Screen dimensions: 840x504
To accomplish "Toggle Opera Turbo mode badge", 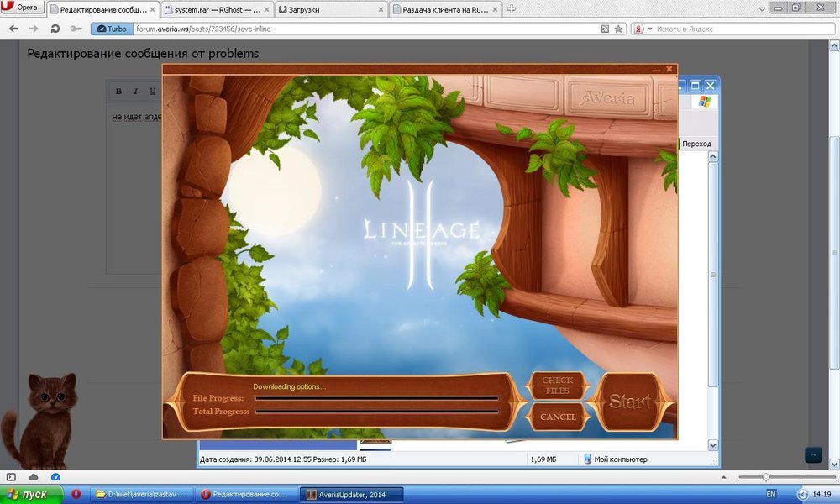I will click(113, 29).
